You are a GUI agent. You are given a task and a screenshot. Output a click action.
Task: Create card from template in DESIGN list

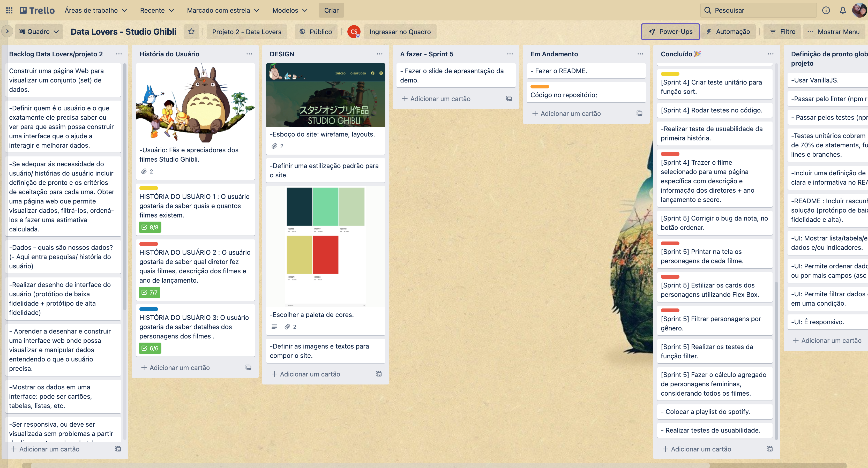(x=379, y=374)
